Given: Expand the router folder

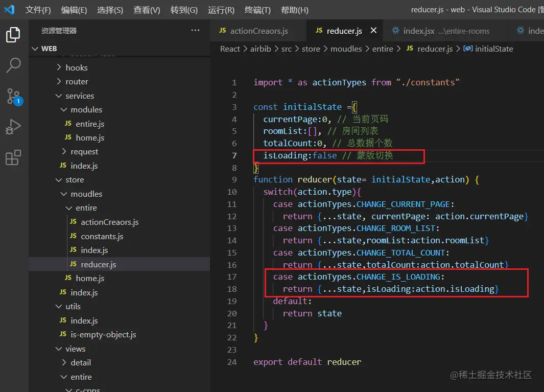Looking at the screenshot, I should [59, 81].
